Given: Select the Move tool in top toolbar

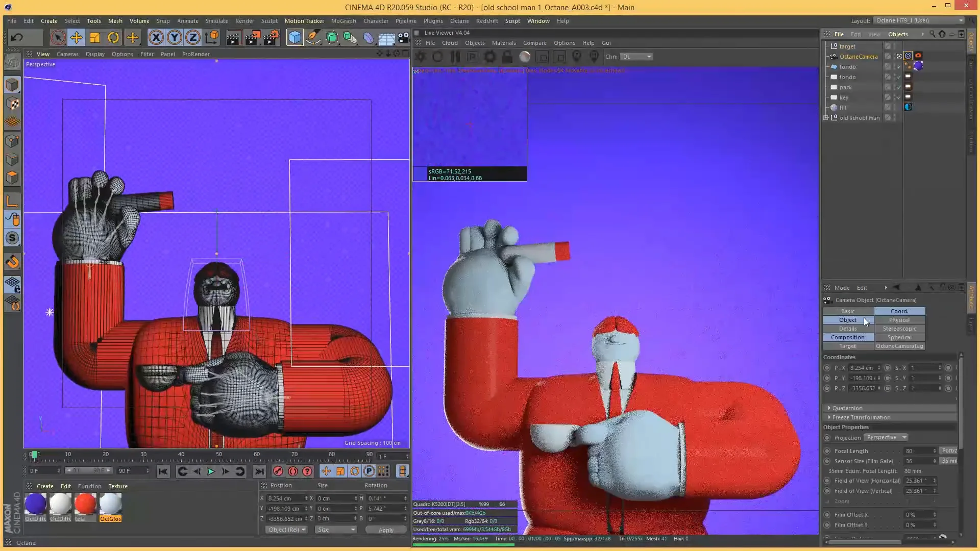Looking at the screenshot, I should click(x=76, y=37).
